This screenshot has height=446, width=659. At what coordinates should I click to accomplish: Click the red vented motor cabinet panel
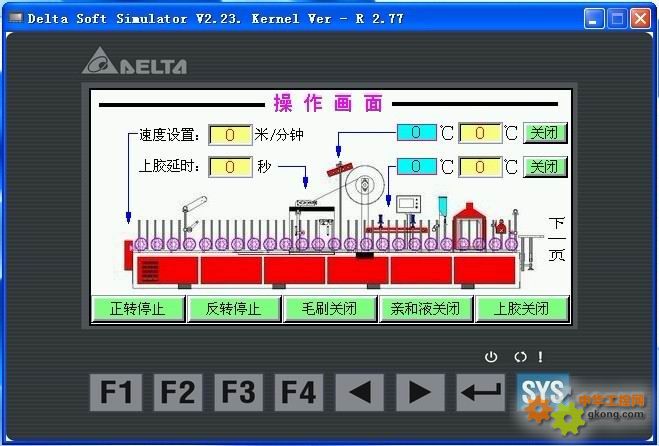click(x=167, y=270)
